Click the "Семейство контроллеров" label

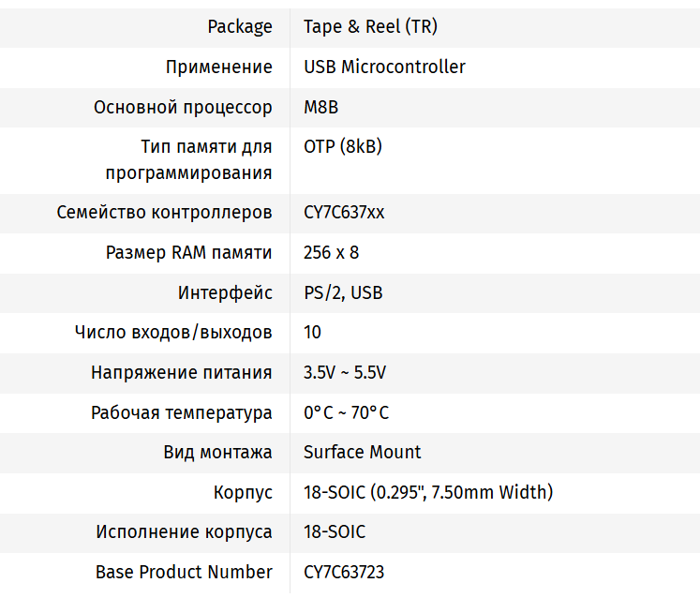pos(165,213)
